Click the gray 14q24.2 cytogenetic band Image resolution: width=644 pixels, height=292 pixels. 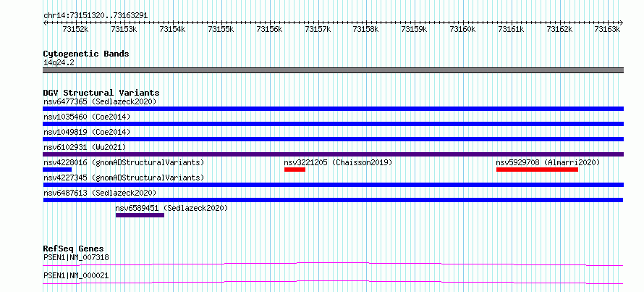[x=333, y=70]
